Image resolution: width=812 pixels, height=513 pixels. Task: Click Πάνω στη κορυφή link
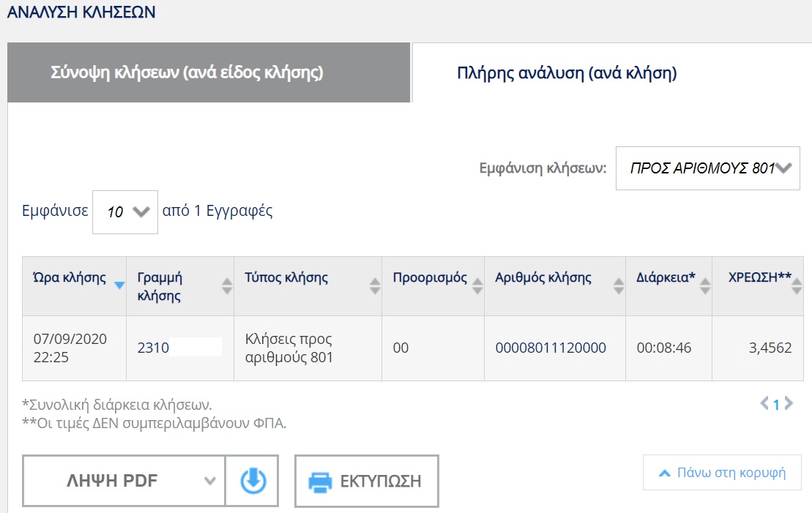coord(722,473)
